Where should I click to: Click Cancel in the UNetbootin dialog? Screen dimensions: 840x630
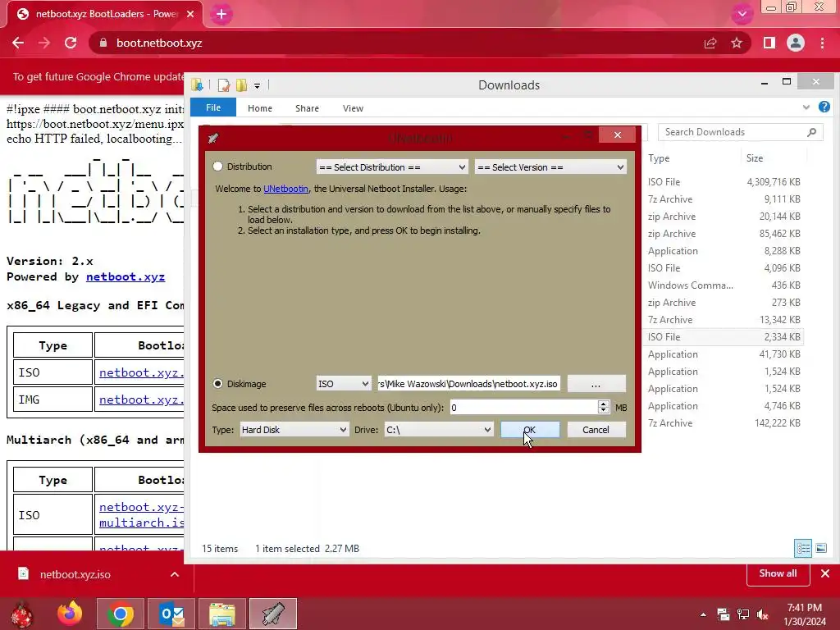[x=596, y=430]
